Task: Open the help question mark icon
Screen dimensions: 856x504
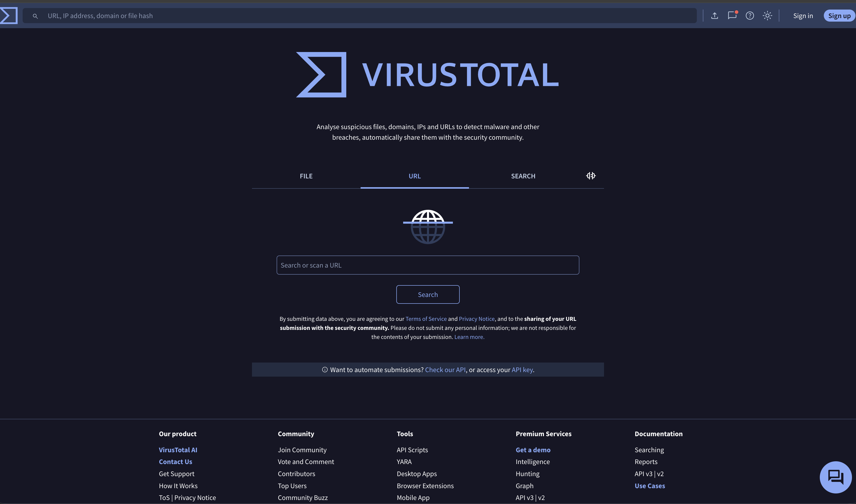Action: tap(750, 16)
